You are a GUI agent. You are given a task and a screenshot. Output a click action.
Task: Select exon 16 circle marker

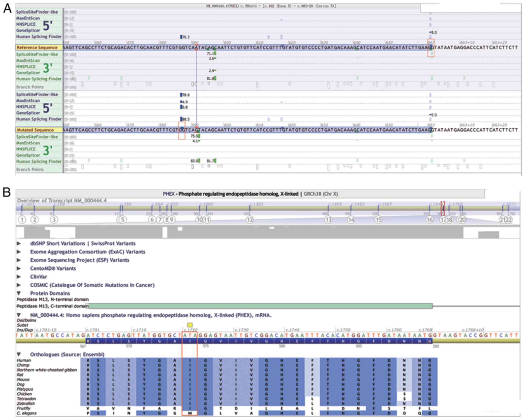[x=429, y=220]
